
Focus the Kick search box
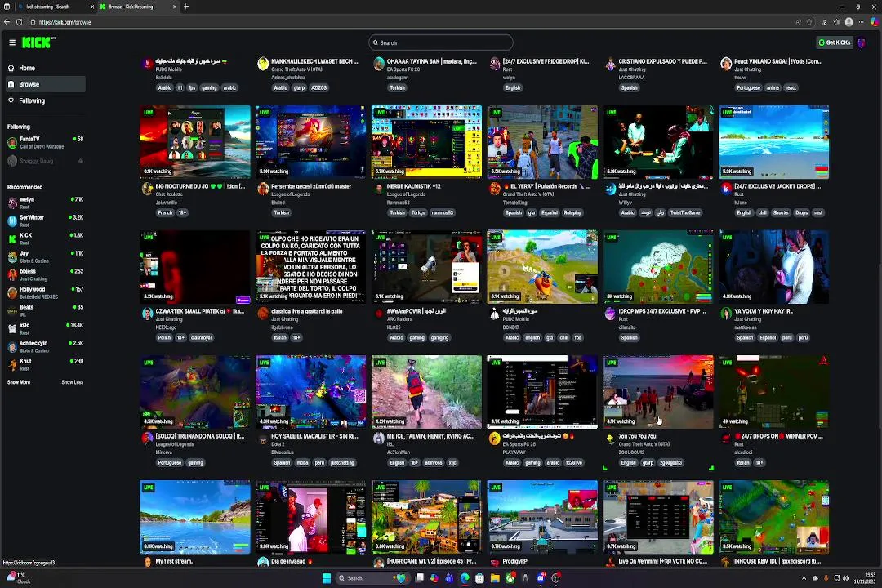click(441, 42)
